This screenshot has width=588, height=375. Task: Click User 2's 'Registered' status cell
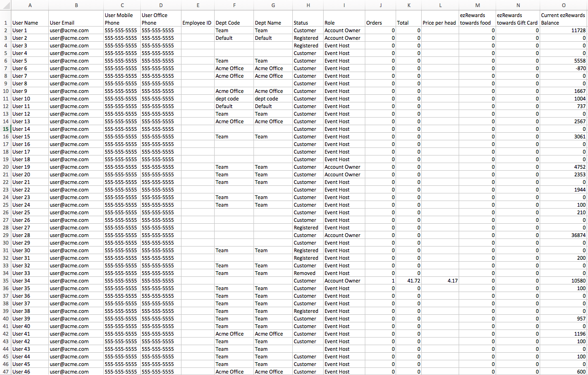[x=308, y=38]
